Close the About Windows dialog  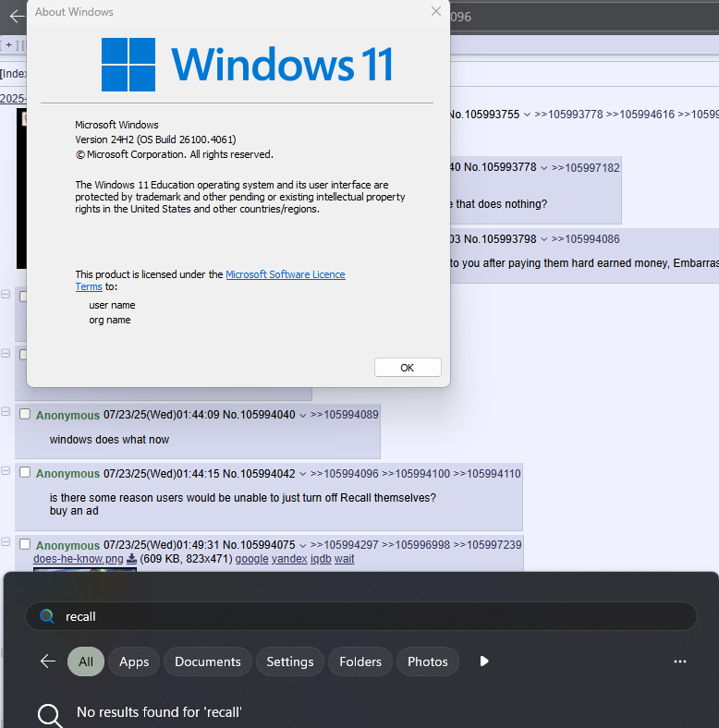435,11
